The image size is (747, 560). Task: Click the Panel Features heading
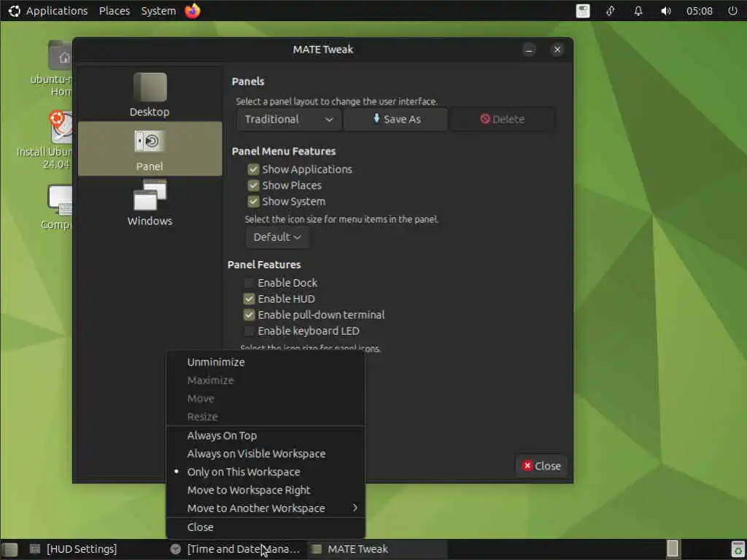tap(264, 265)
